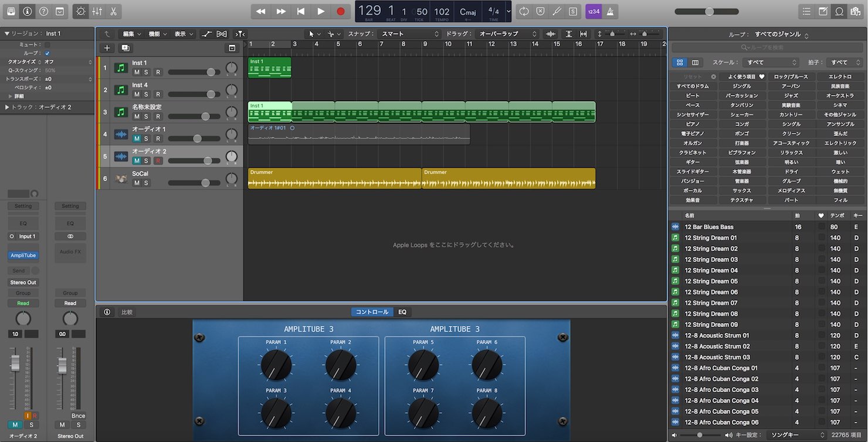Open the 機能 menu
Screen dimensions: 868x442
(157, 34)
